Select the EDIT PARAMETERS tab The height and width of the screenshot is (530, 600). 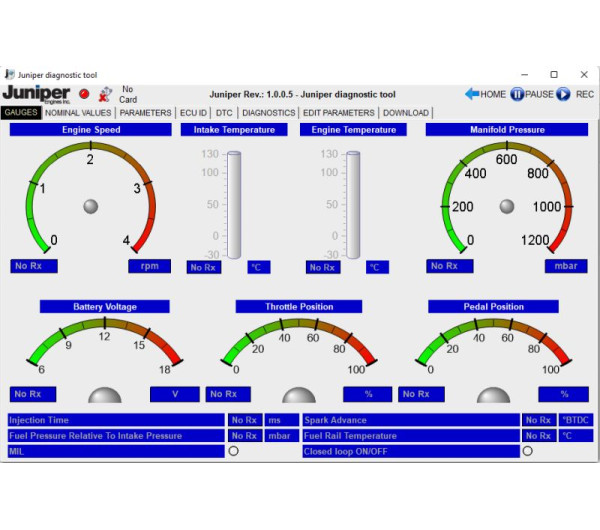click(339, 113)
